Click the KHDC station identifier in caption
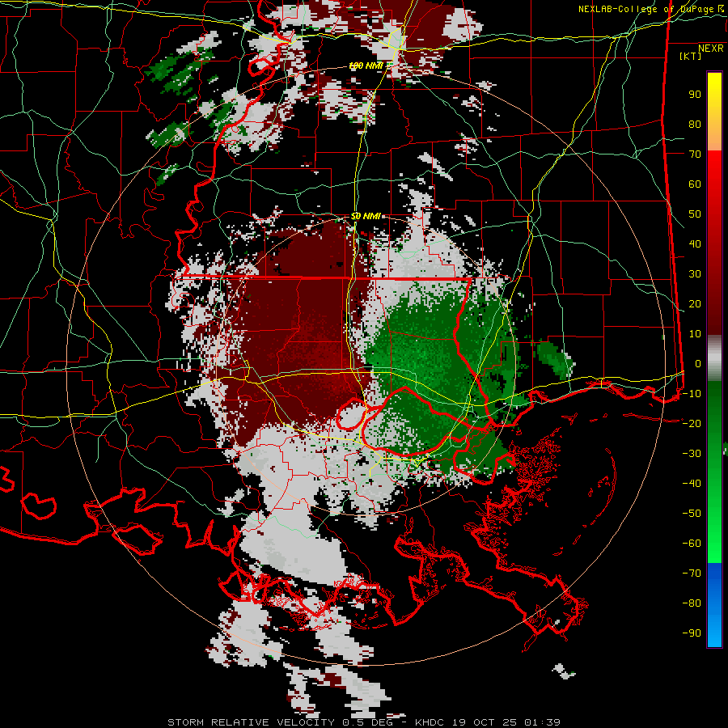This screenshot has height=728, width=728. point(430,722)
